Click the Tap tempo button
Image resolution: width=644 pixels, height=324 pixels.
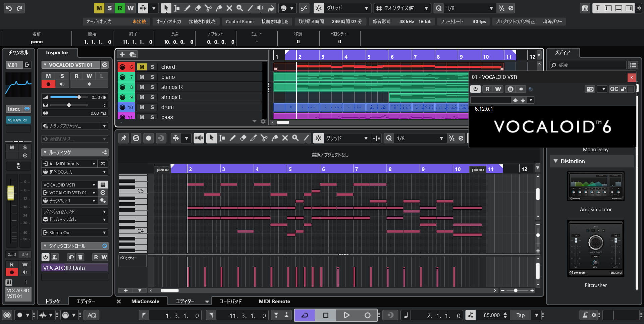521,315
